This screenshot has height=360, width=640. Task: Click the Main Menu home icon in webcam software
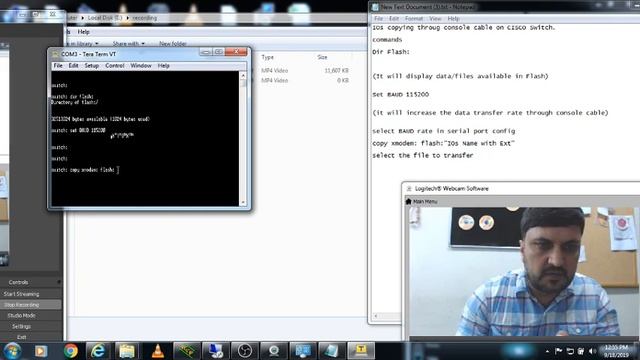(408, 201)
